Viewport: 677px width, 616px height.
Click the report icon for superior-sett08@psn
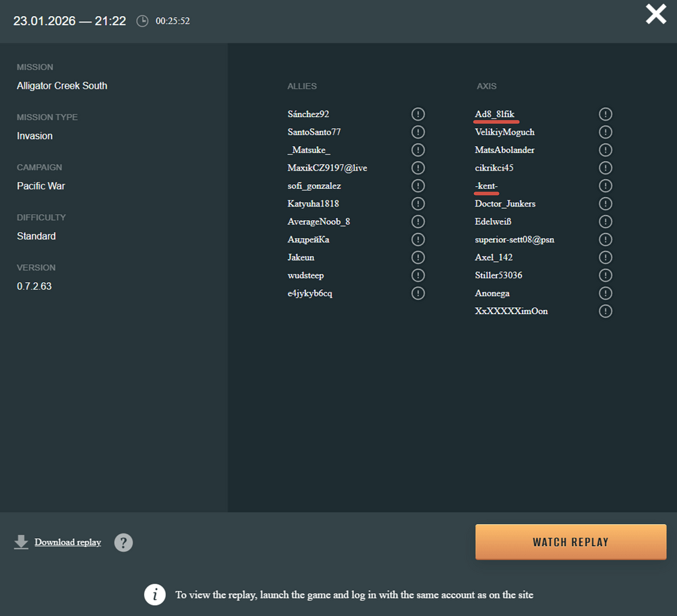click(605, 240)
